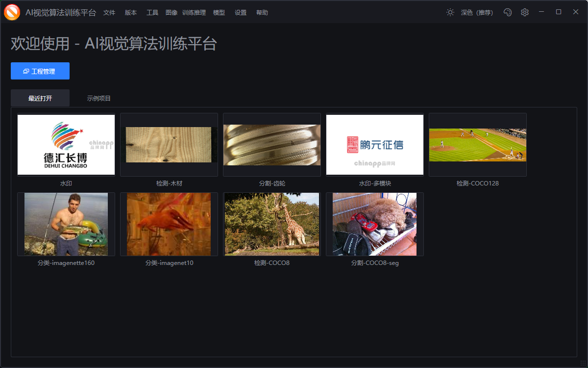Click the 分类-imagenet10 label text
The height and width of the screenshot is (368, 588).
tap(169, 263)
